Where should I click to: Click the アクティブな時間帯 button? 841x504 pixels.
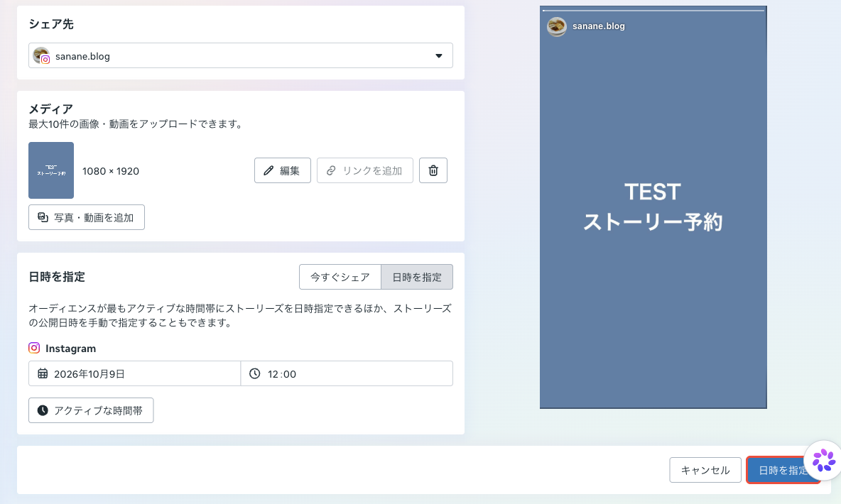(91, 410)
